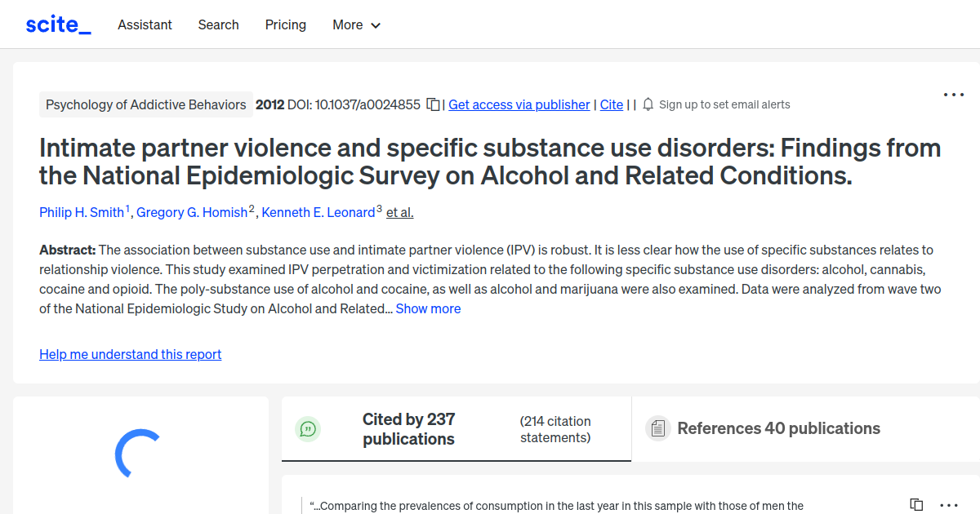Click the copy DOI icon

(434, 104)
